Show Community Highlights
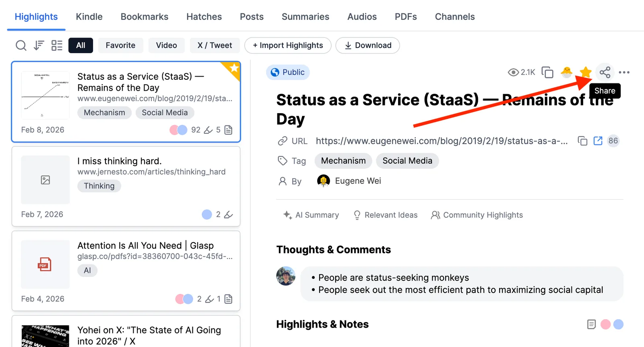This screenshot has height=347, width=644. pos(477,215)
